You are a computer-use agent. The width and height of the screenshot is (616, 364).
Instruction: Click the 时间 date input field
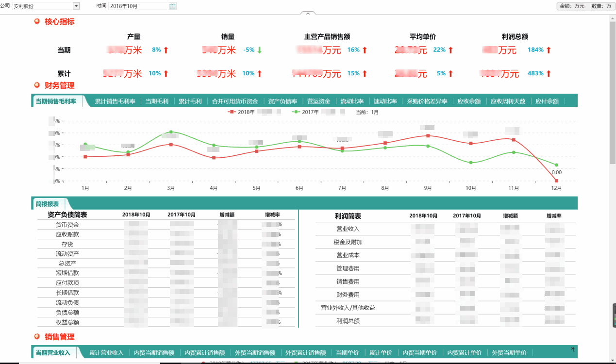[x=138, y=6]
